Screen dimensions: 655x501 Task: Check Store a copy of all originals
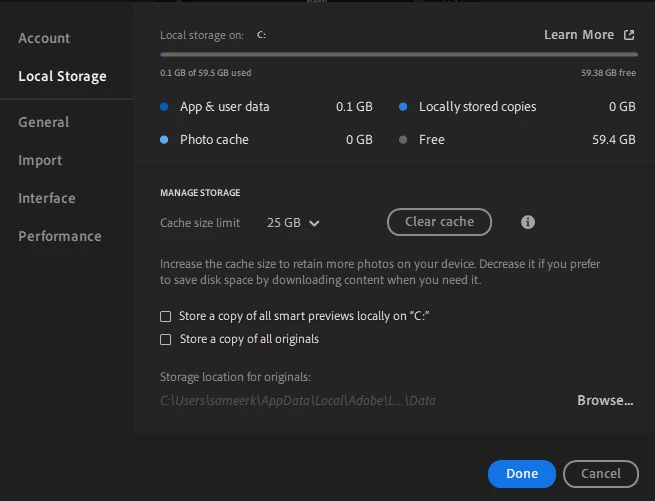click(166, 339)
